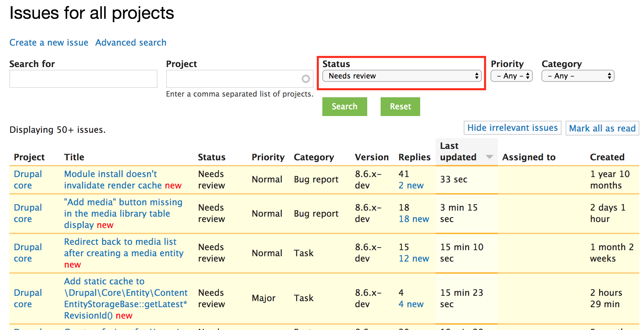Sort by Replies column header
This screenshot has height=330, width=644.
[x=414, y=157]
